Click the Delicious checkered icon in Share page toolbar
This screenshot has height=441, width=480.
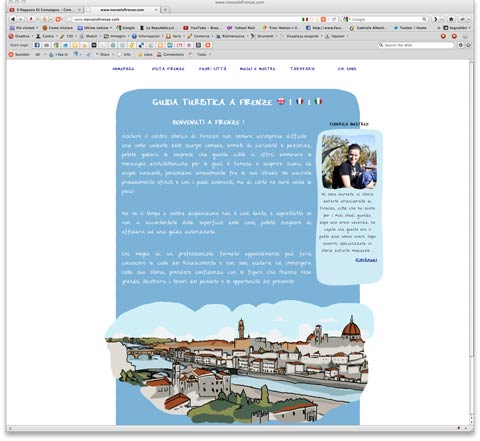click(141, 45)
